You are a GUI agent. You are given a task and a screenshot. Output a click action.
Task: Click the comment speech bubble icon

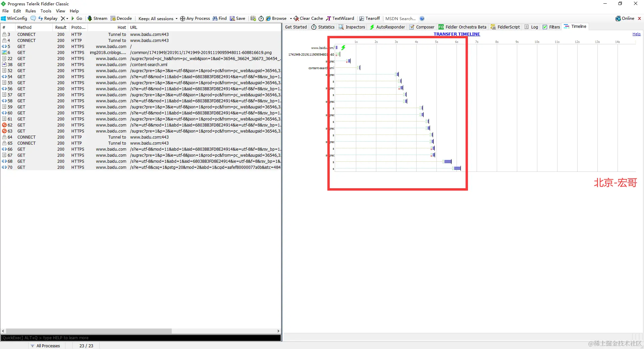point(33,18)
